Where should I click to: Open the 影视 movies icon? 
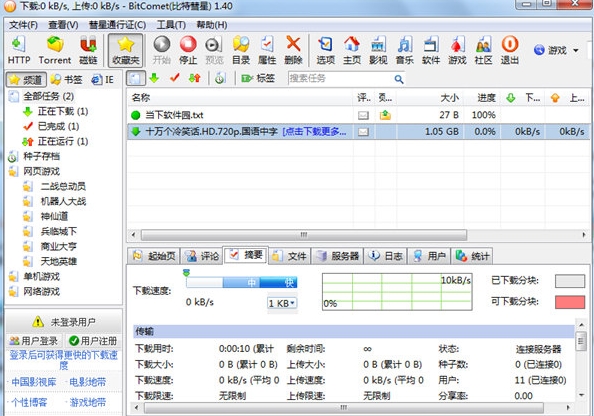click(378, 50)
